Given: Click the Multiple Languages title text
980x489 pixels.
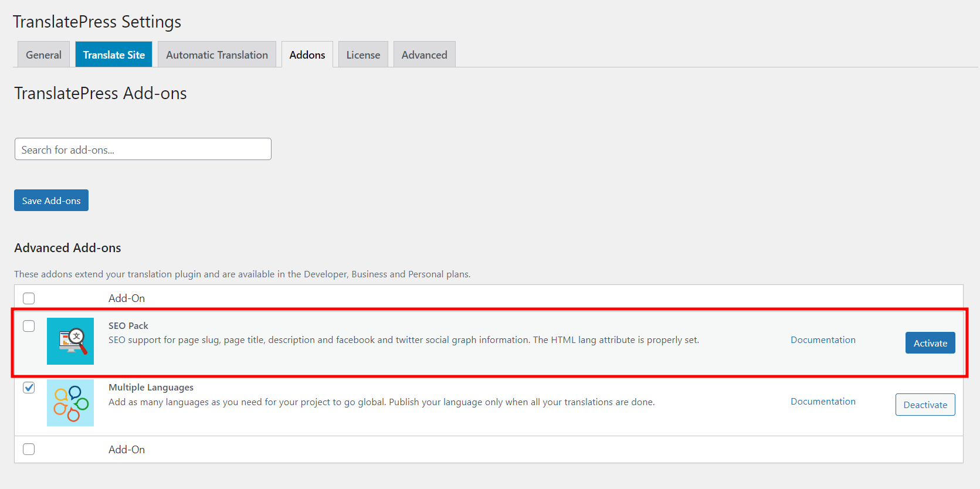Looking at the screenshot, I should point(151,388).
